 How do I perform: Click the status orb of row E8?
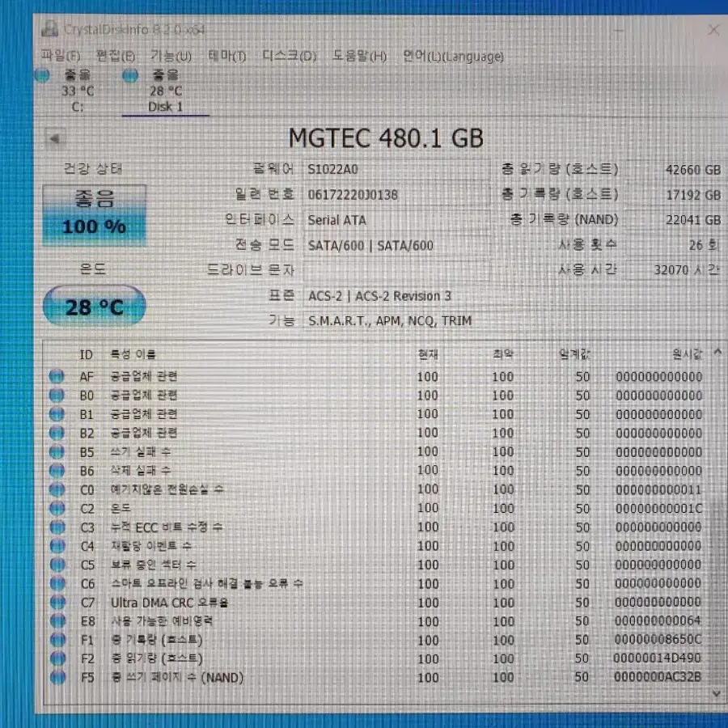pos(57,620)
